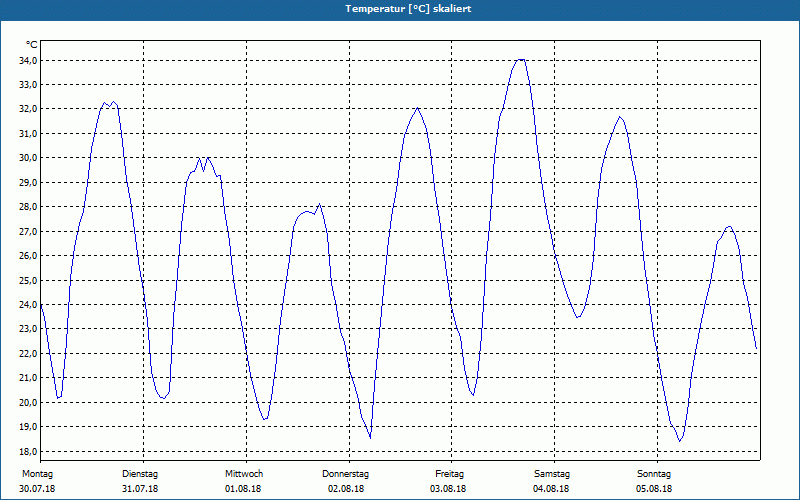Click the 23,0 axis value
This screenshot has width=800, height=500.
[x=28, y=329]
